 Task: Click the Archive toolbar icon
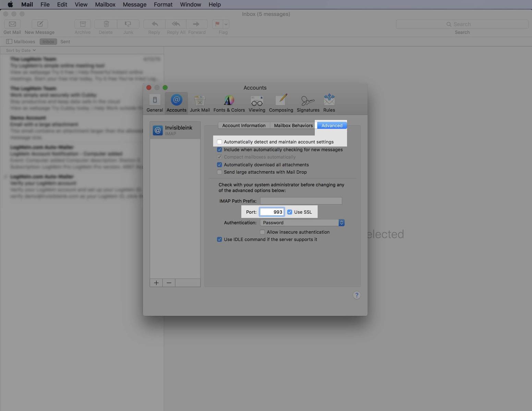click(83, 24)
